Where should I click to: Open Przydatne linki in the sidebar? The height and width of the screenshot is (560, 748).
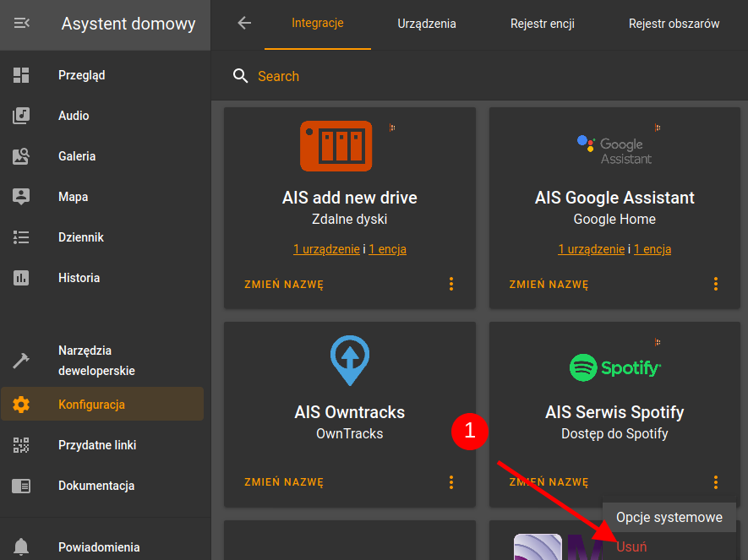[102, 445]
